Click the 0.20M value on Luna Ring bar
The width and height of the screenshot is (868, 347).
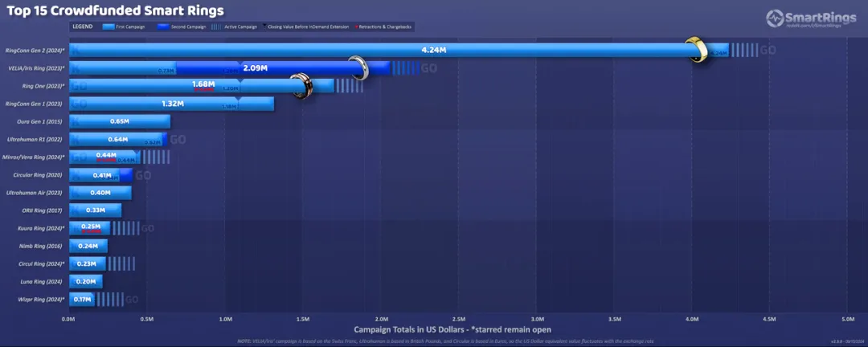(86, 282)
